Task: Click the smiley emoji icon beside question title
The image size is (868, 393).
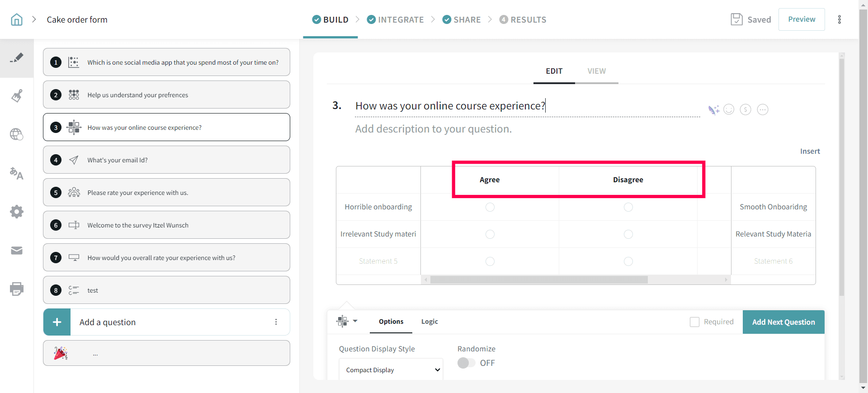Action: click(x=729, y=109)
